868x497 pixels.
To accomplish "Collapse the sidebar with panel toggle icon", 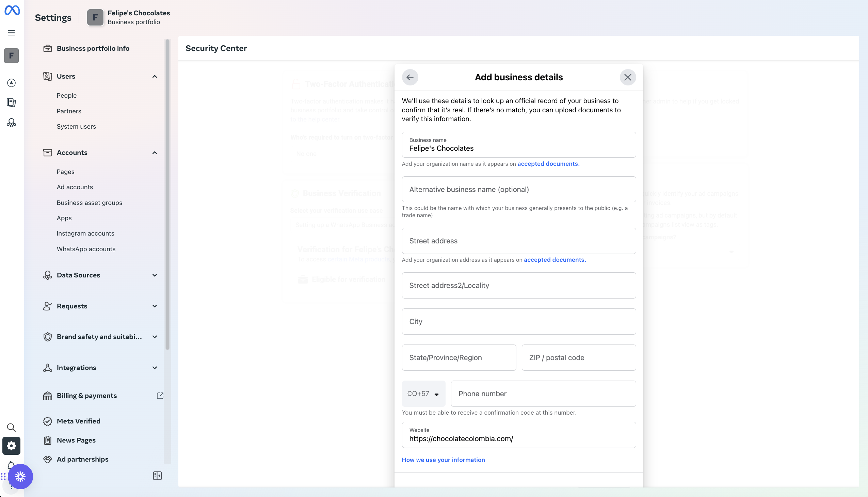I will point(157,476).
